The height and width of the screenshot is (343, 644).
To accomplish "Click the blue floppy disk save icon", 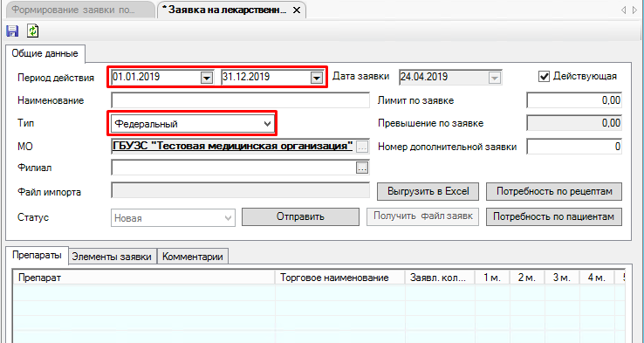I will [13, 31].
